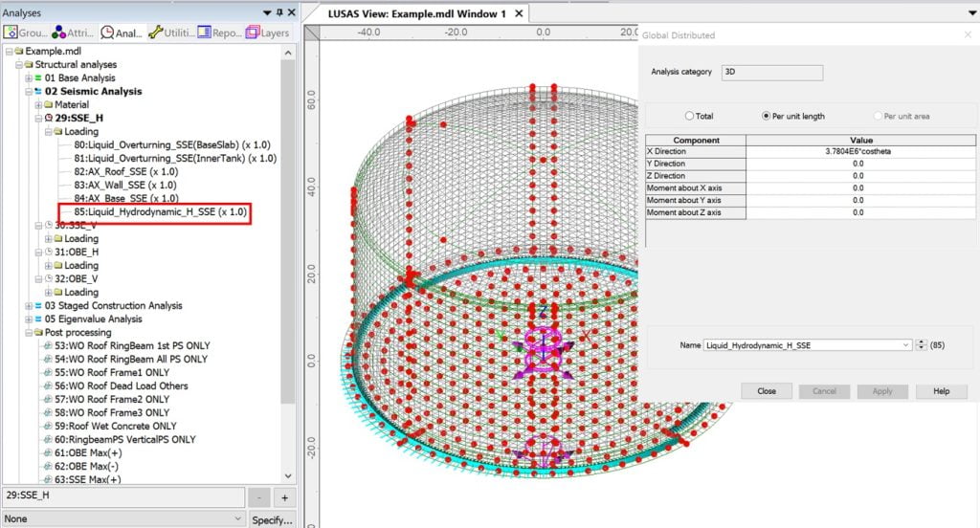The height and width of the screenshot is (528, 980).
Task: Click the Help button
Action: tap(941, 391)
